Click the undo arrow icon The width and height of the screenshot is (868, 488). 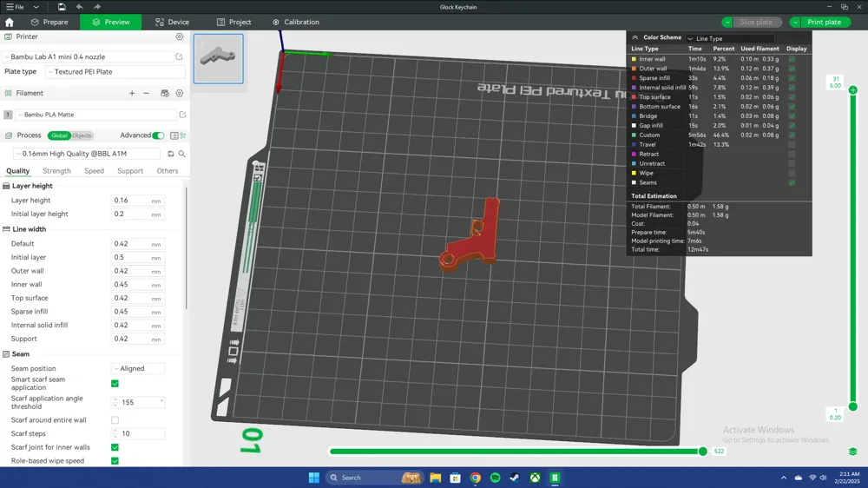80,7
